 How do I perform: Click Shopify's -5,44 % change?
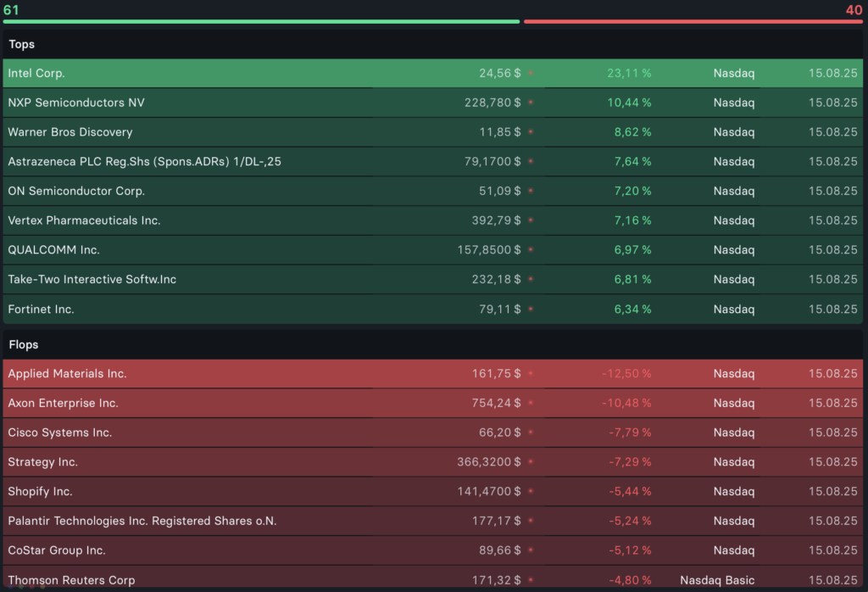pos(631,491)
